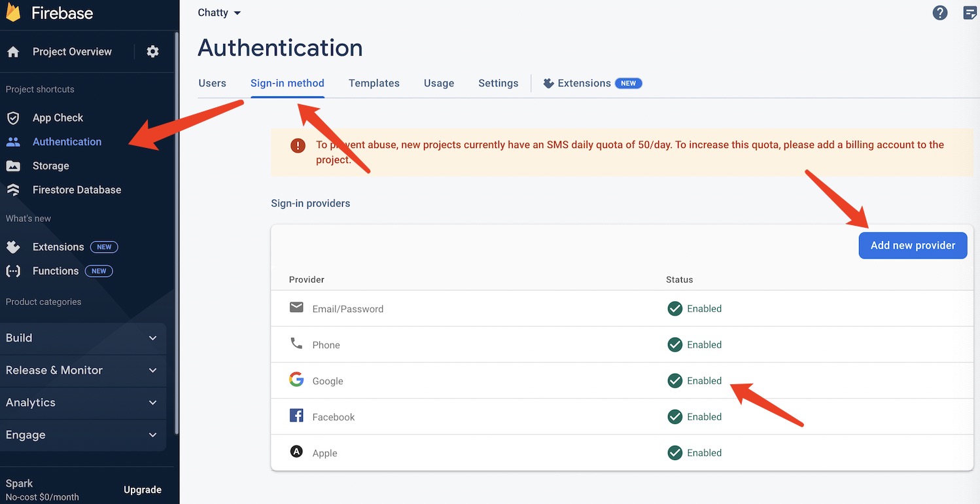Image resolution: width=980 pixels, height=504 pixels.
Task: Click the Phone enabled checkmark icon
Action: [x=674, y=344]
